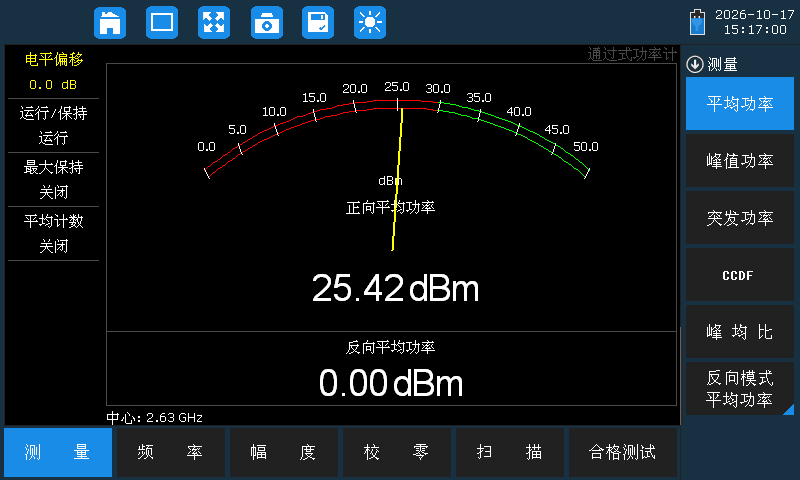This screenshot has width=800, height=480.
Task: Click the yellow gauge needle
Action: pyautogui.click(x=397, y=179)
